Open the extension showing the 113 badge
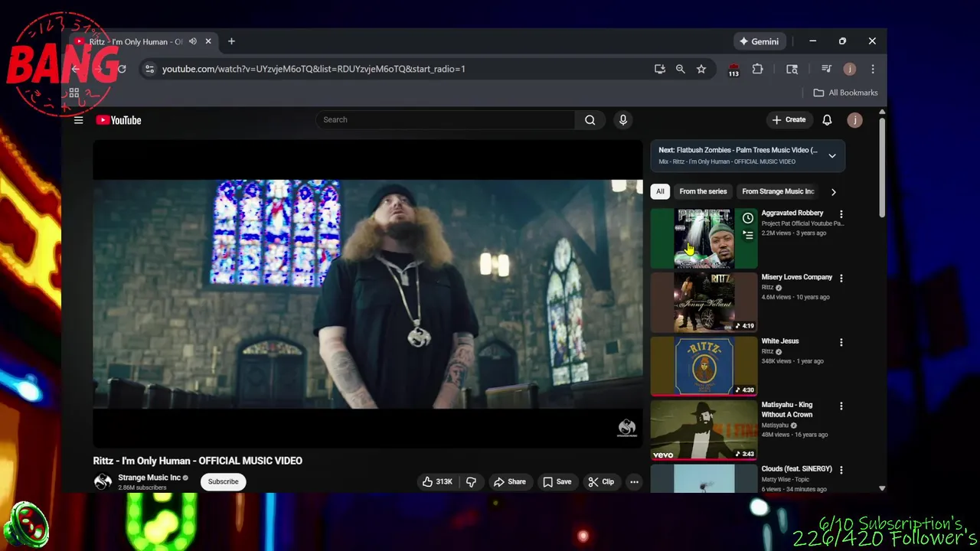Image resolution: width=980 pixels, height=551 pixels. click(x=733, y=70)
